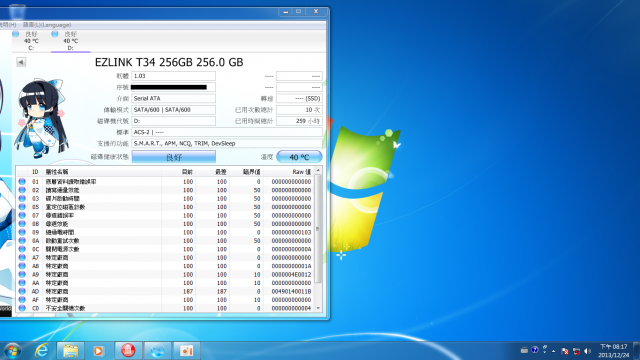Viewport: 640px width, 360px height.
Task: Click the volume speaker tray icon
Action: click(x=587, y=351)
